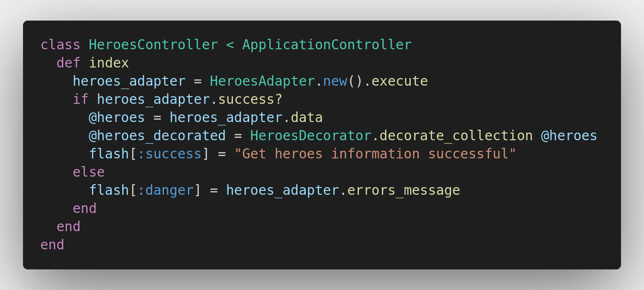
Task: Select the HeroesController class name
Action: coord(153,45)
